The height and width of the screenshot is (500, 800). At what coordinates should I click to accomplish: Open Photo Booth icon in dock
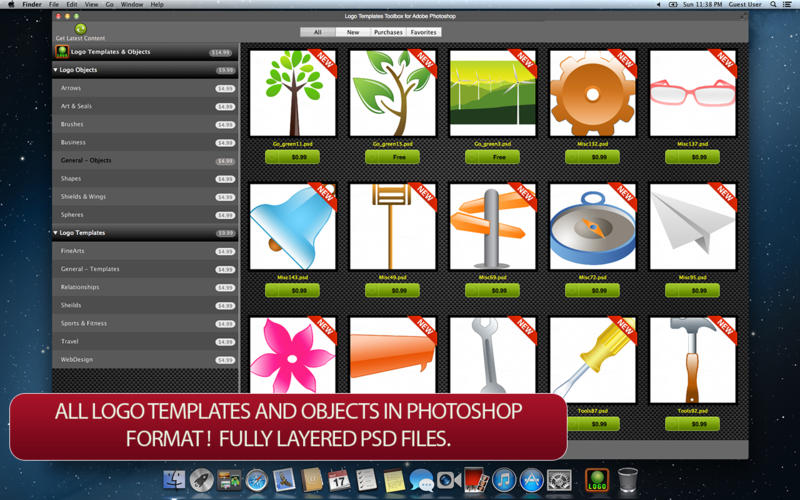coord(477,480)
